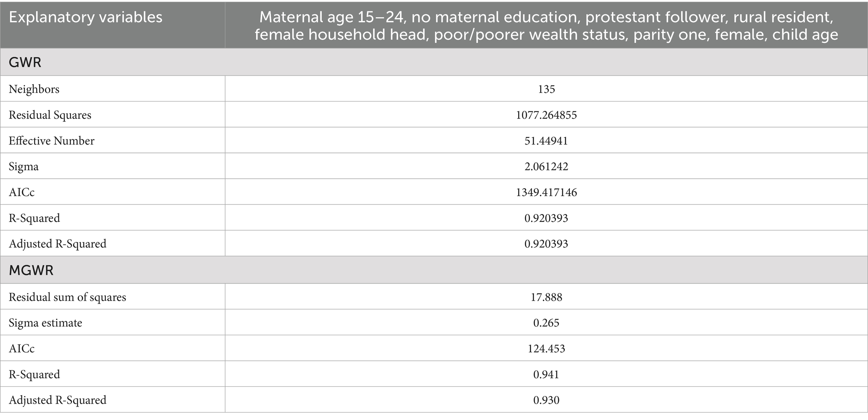Click the MGWR Adjusted R-Squared value 0.930
This screenshot has width=868, height=420.
(546, 400)
